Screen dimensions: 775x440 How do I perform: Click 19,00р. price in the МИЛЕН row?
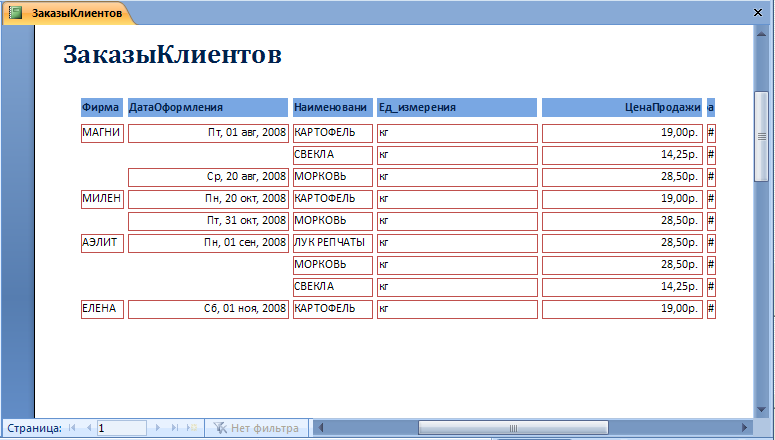coord(622,199)
